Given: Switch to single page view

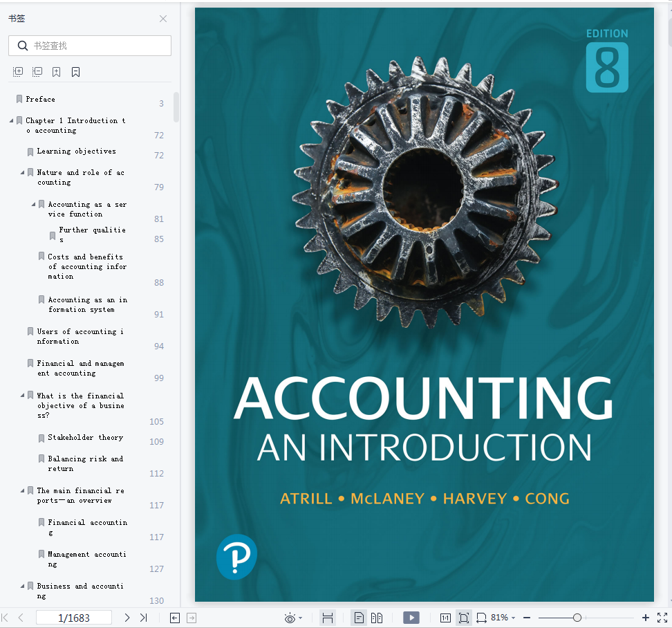Looking at the screenshot, I should coord(359,618).
